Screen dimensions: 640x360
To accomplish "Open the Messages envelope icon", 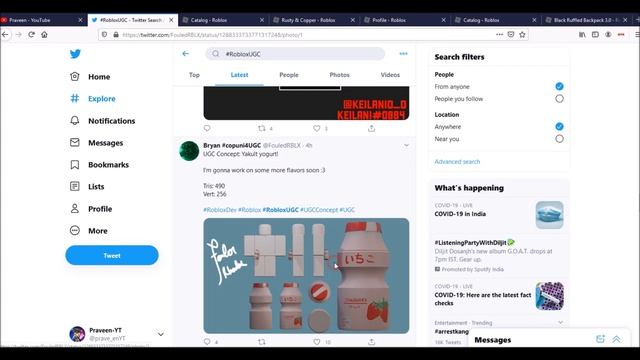I will pyautogui.click(x=75, y=142).
